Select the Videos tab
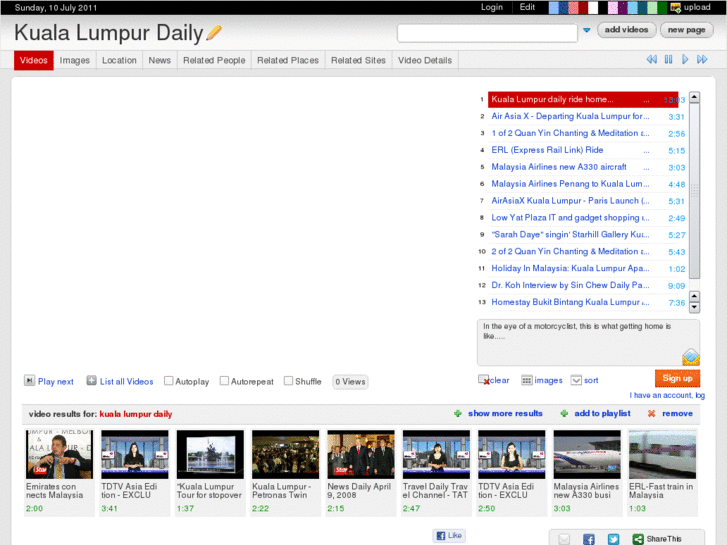 (x=34, y=60)
